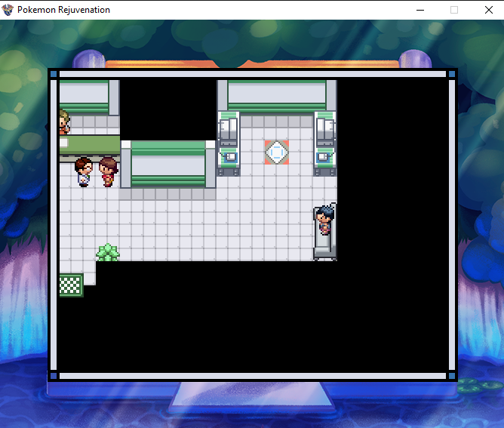Click the blonde NPC behind the green counter
Screen dimensions: 504x428
point(63,122)
